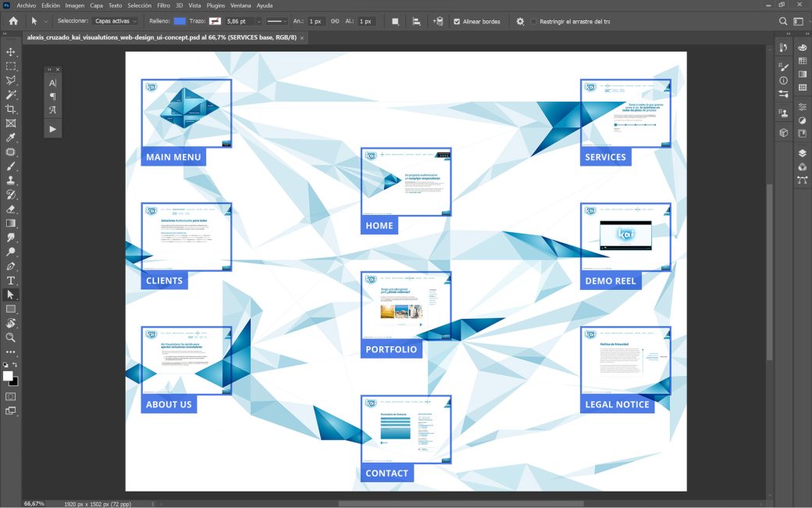Select the Zoom tool in toolbar
This screenshot has height=508, width=812.
[10, 338]
